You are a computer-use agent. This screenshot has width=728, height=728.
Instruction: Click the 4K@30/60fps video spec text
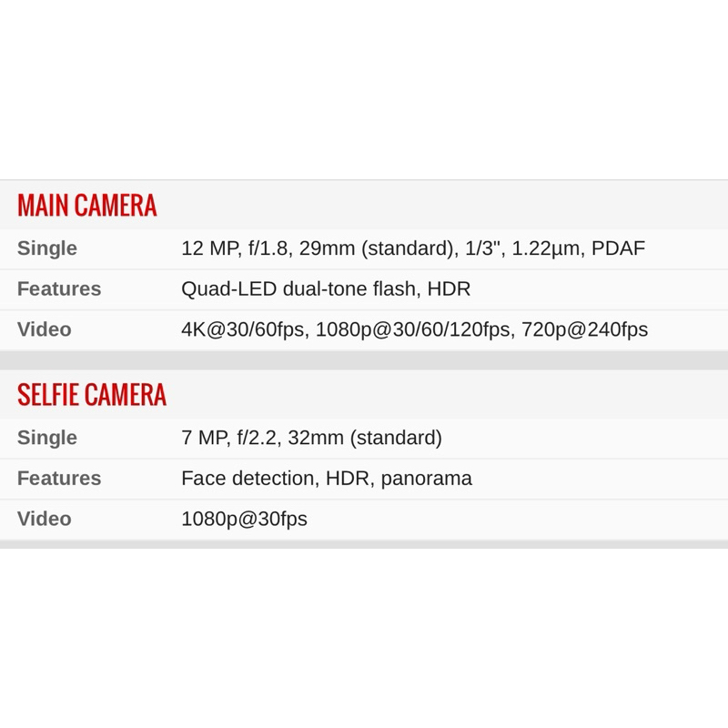coord(245,329)
